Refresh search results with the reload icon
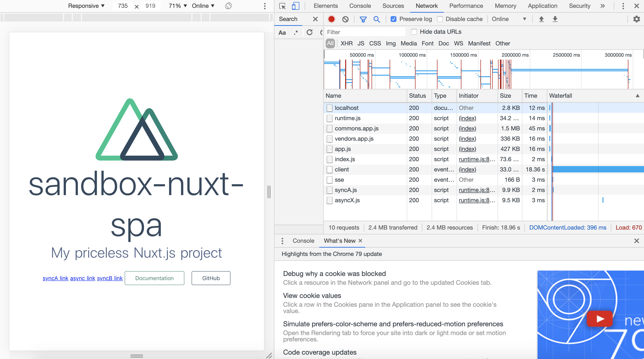Screen dimensions: 644x359 point(310,32)
